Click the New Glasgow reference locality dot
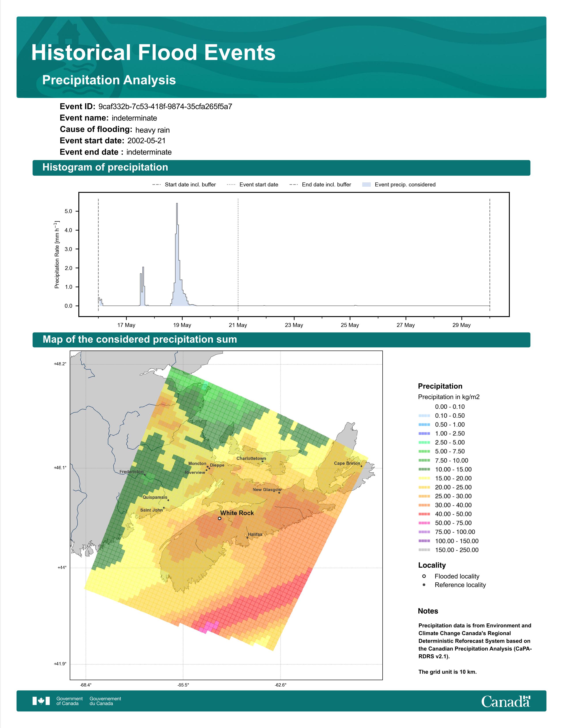563x728 pixels. point(279,493)
